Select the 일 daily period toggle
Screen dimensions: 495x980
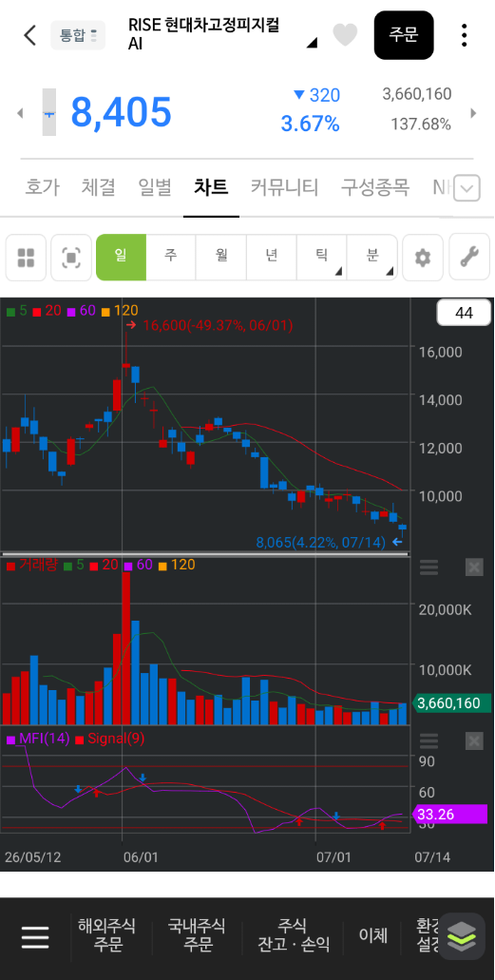point(122,258)
